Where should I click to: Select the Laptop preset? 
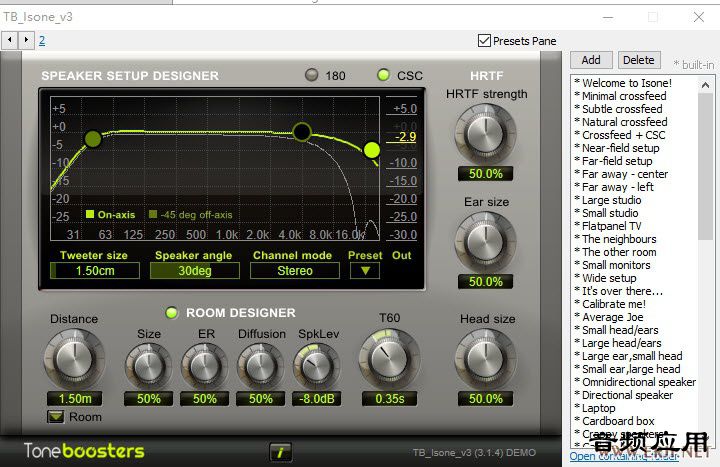595,408
